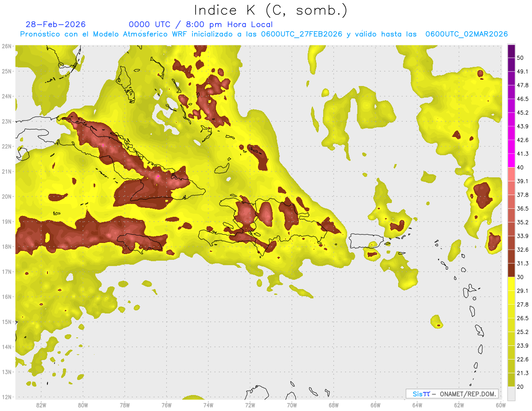Click the colorbar label "21.3"
532x411 pixels.
[523, 373]
